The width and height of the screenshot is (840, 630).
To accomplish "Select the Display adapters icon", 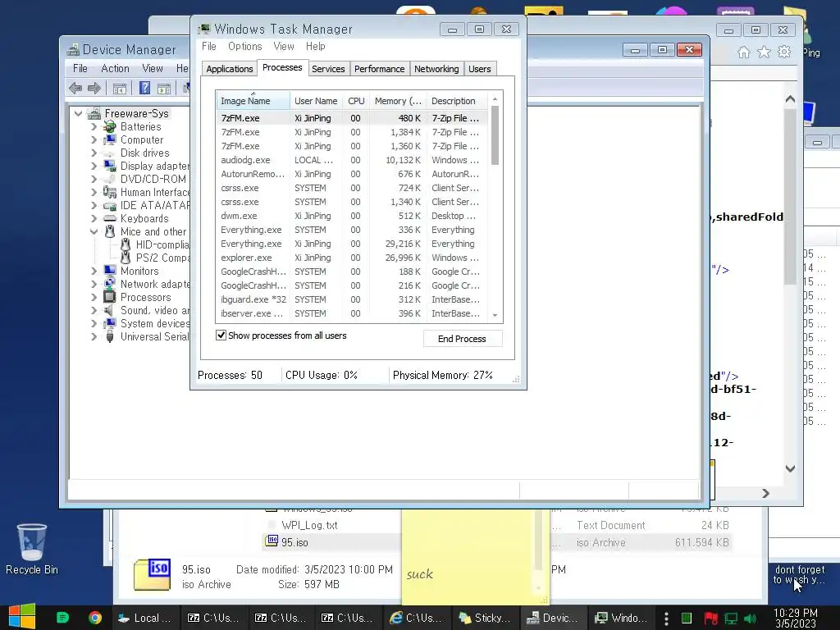I will (x=110, y=166).
